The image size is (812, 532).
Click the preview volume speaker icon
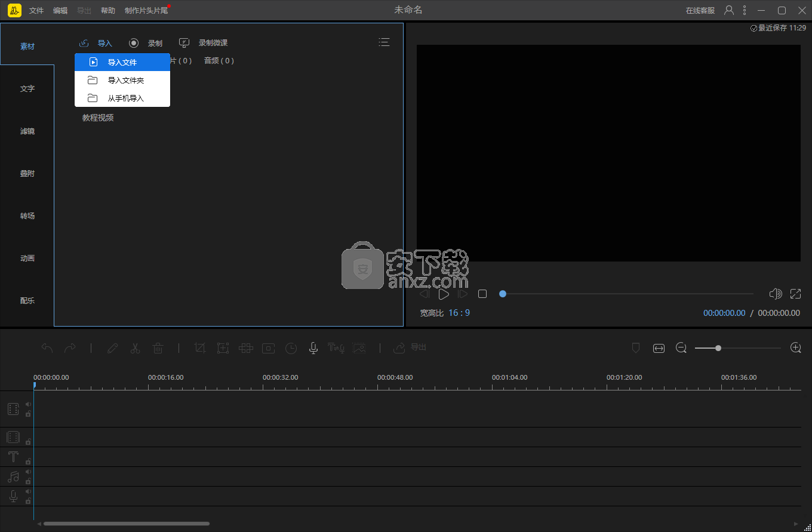776,294
